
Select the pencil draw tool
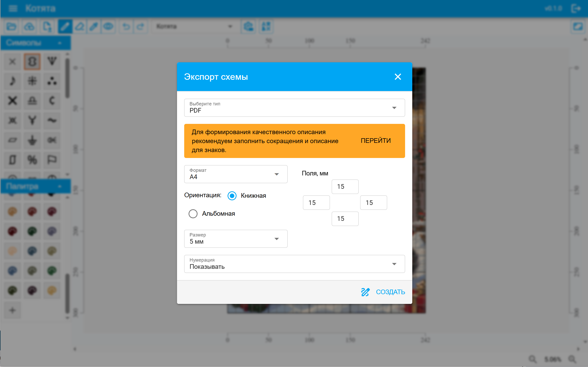pyautogui.click(x=65, y=26)
